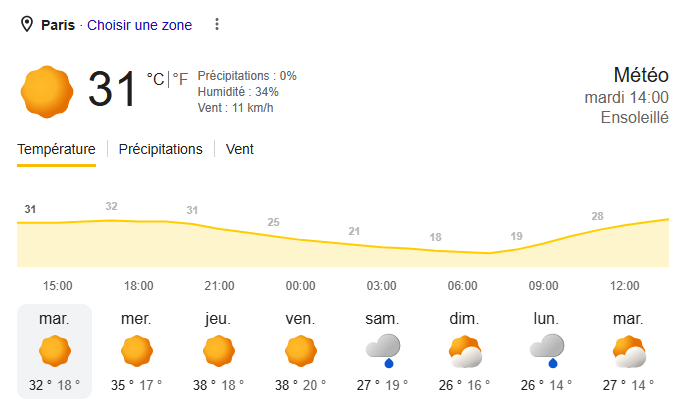Switch temperature unit to °C

coord(155,79)
